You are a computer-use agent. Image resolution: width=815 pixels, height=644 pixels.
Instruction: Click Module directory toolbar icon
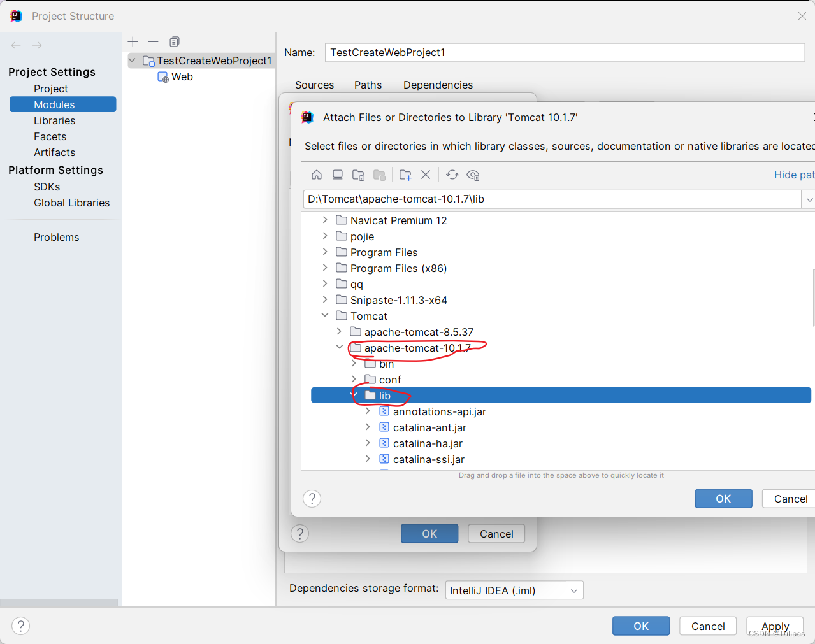[380, 175]
